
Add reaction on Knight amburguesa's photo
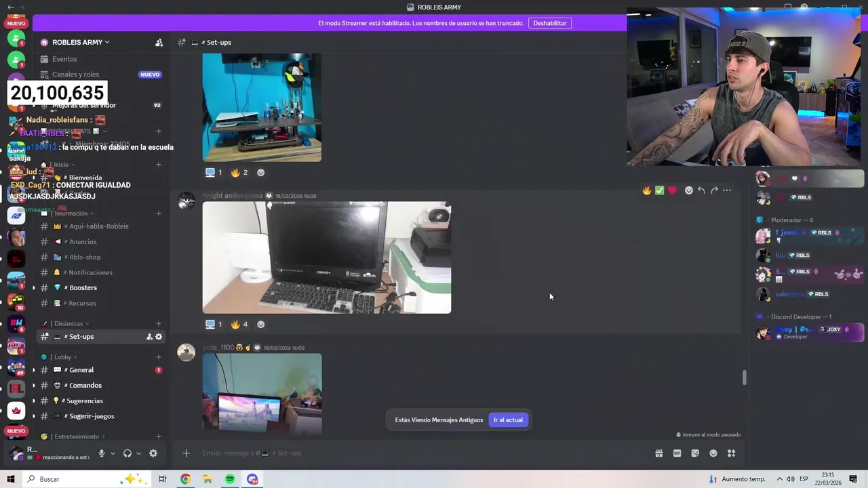260,325
